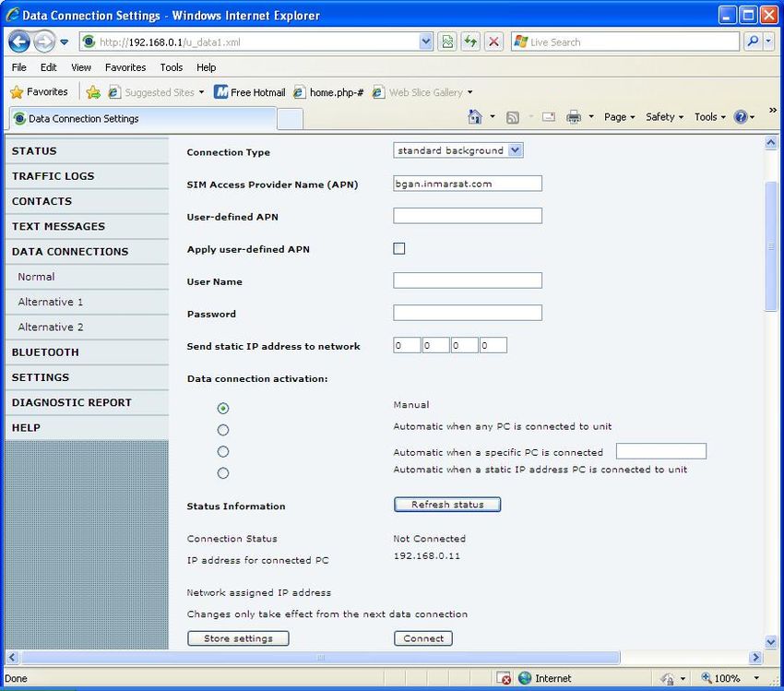Click the browser Forward arrow
Image resolution: width=784 pixels, height=691 pixels.
44,42
